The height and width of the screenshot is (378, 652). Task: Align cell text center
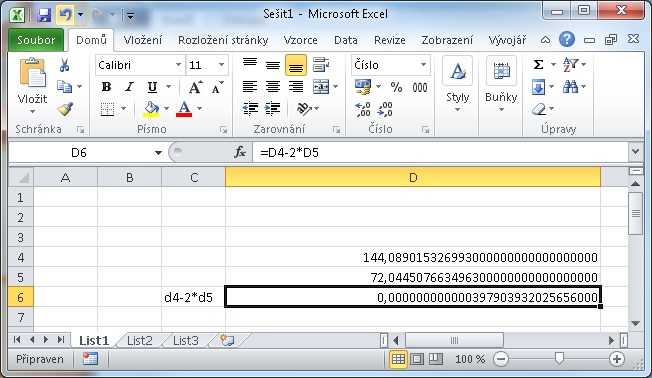point(273,87)
